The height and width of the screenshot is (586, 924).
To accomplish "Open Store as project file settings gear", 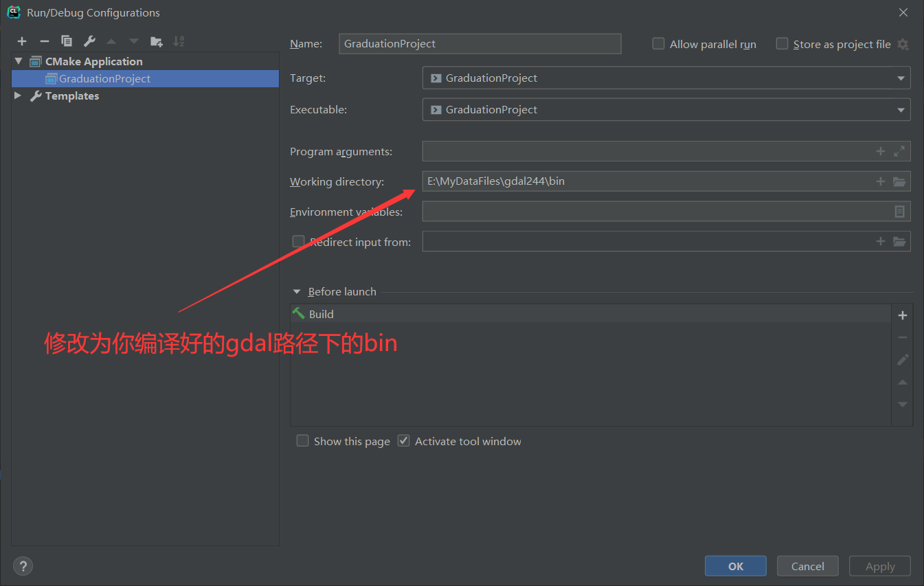I will [x=903, y=44].
